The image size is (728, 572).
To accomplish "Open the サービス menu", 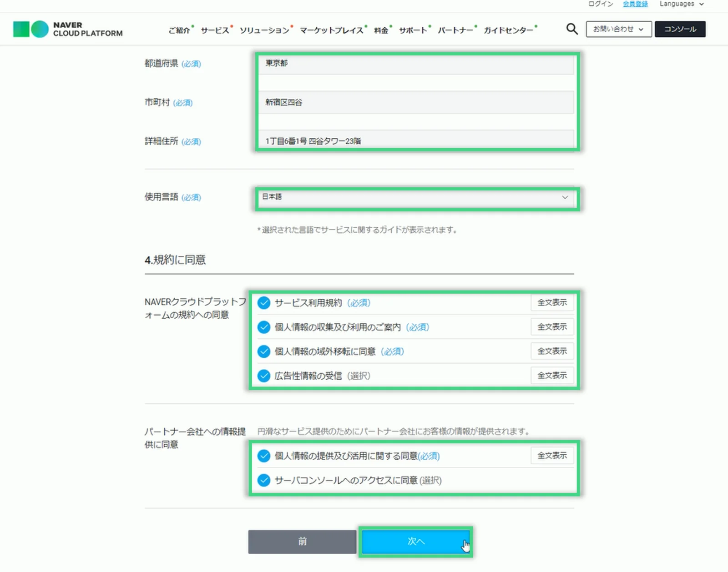I will pos(215,30).
